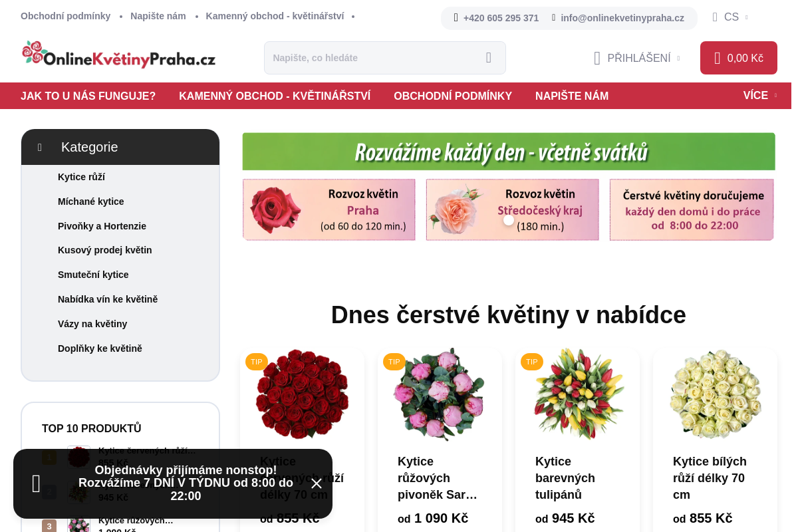Viewport: 798px width, 532px height.
Task: Open KAMENNÝ OBCHOD - KVĚTINÁŘSTVÍ in red bar
Action: tap(275, 96)
